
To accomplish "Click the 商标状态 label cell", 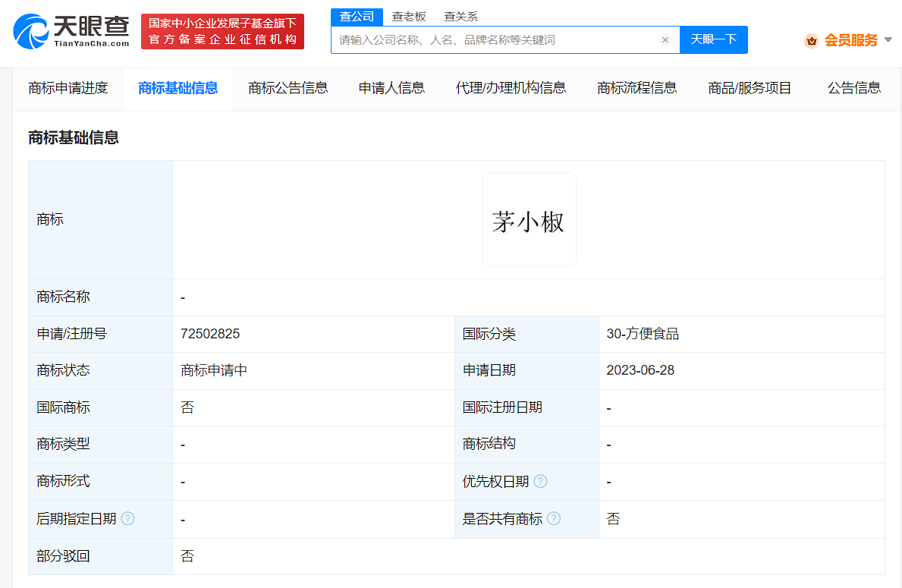I will (101, 371).
